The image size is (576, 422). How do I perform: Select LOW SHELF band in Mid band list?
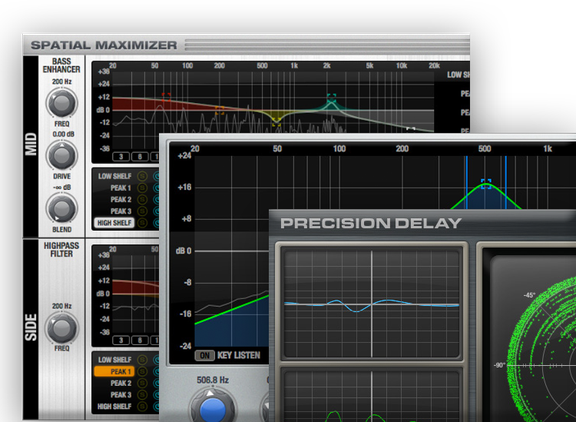click(115, 176)
